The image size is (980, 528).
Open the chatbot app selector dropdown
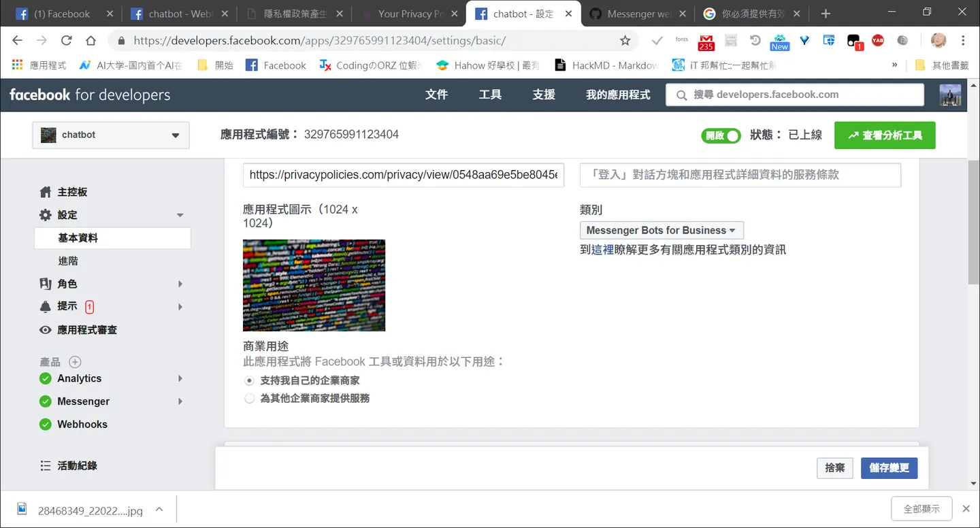click(x=111, y=135)
